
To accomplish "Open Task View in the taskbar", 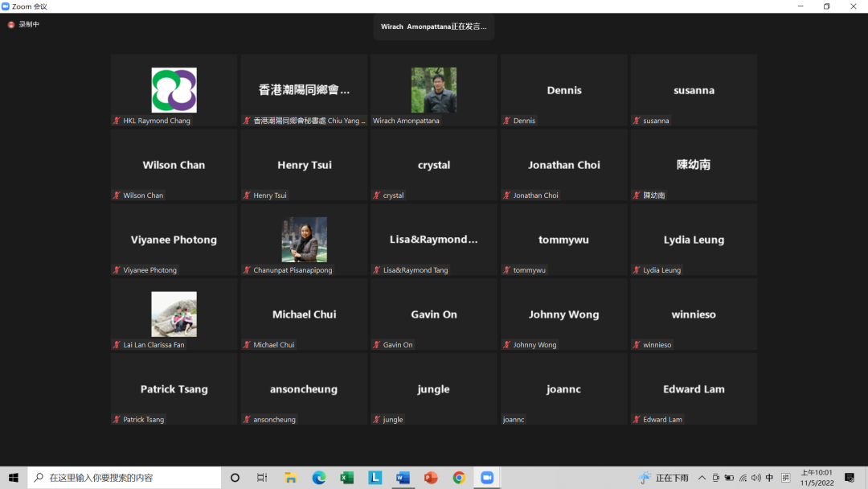I will [262, 478].
